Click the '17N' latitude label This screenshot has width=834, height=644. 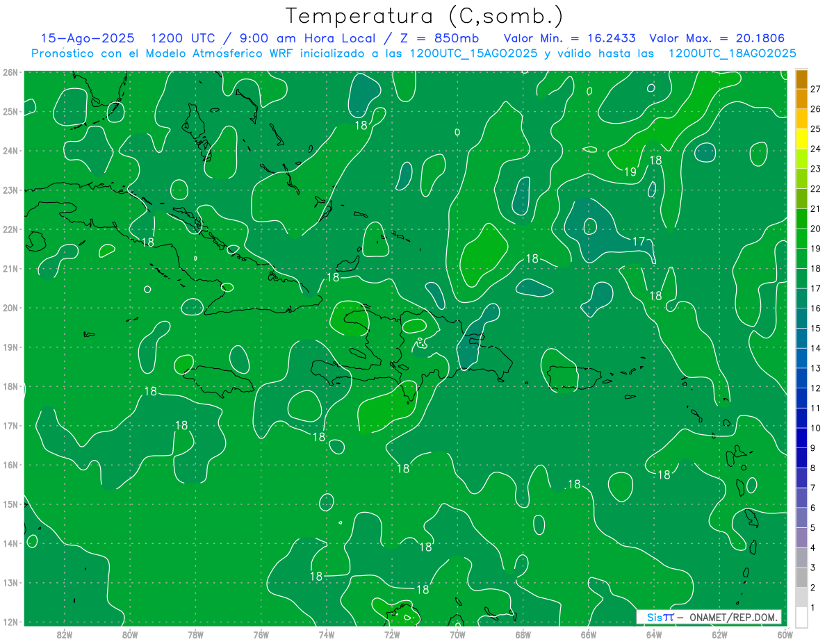(10, 425)
